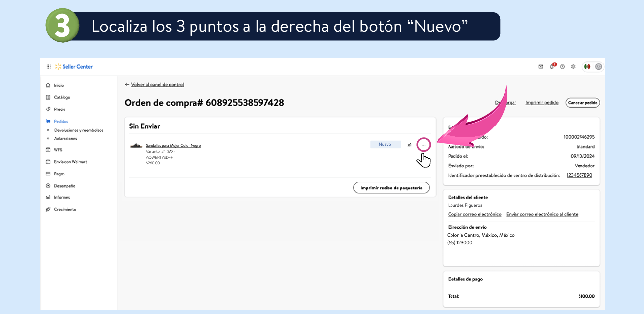Viewport: 644px width, 314px height.
Task: Click the total amount $100.00
Action: 586,296
